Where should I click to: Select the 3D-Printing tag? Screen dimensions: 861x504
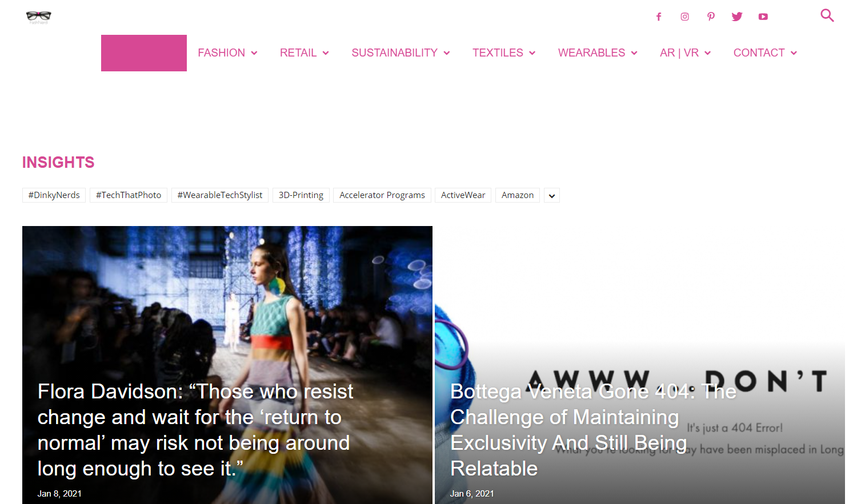pos(301,195)
